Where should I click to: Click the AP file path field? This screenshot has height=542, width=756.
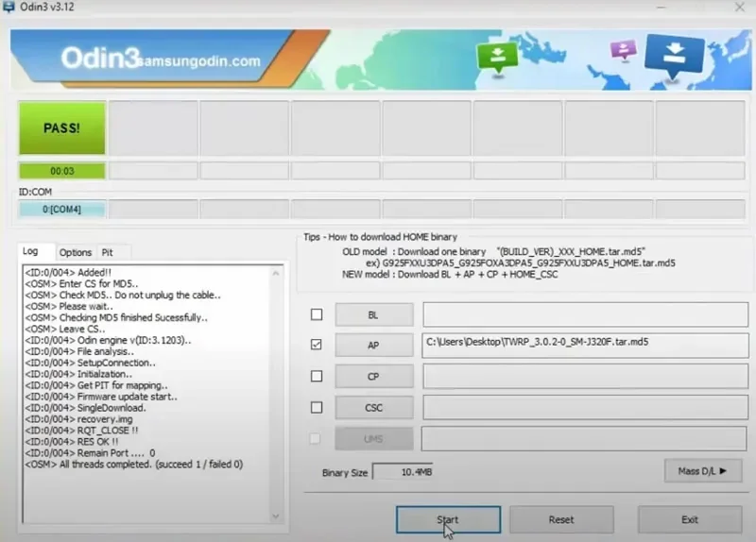(x=585, y=345)
